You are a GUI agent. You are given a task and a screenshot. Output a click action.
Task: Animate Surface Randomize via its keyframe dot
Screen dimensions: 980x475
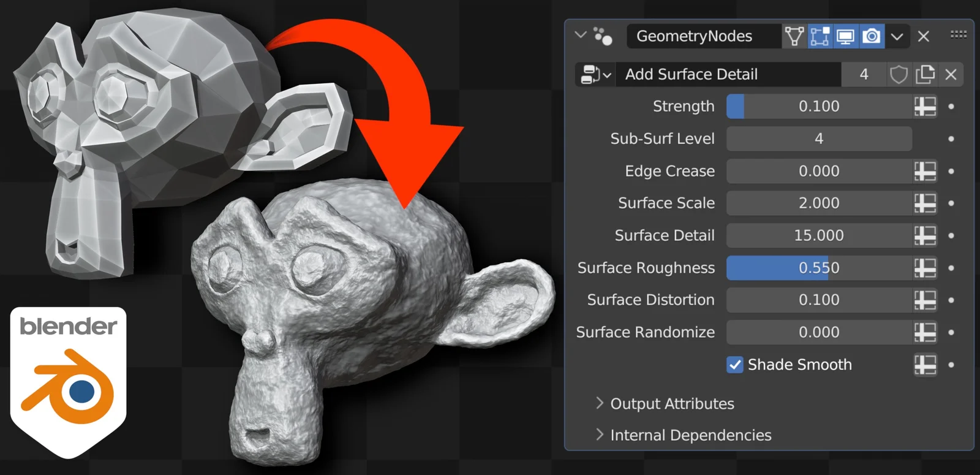click(x=951, y=332)
